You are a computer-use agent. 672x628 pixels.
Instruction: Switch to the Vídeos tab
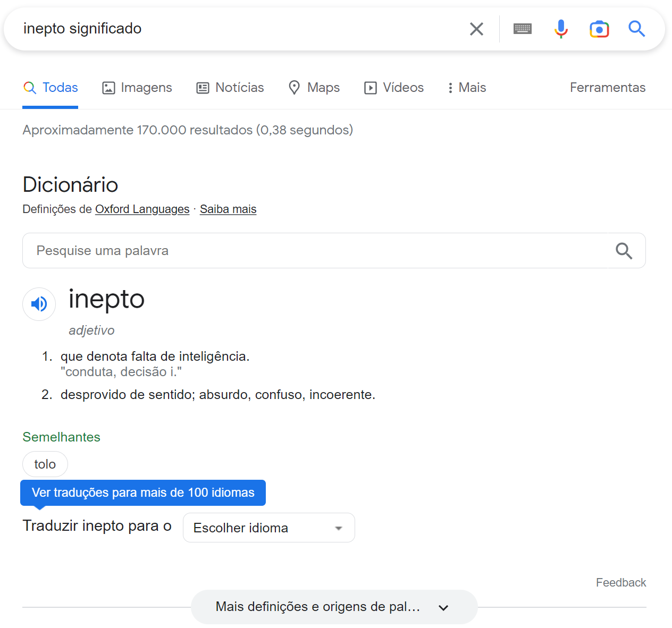[x=393, y=87]
